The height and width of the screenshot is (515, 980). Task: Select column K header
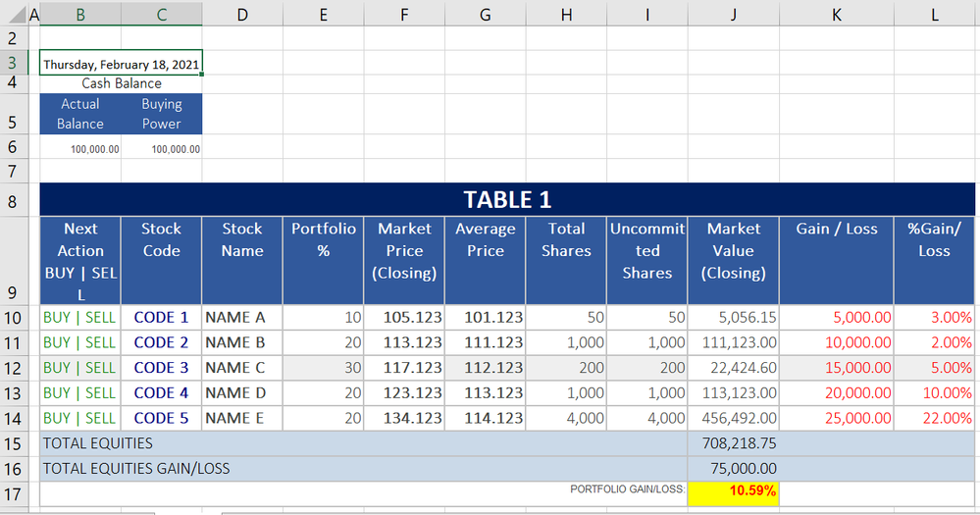[x=837, y=14]
